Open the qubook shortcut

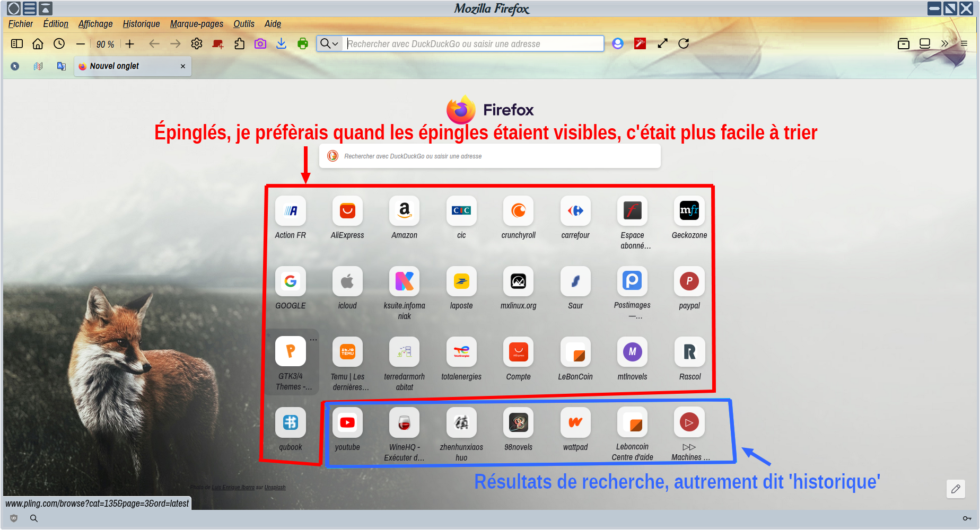pos(291,422)
